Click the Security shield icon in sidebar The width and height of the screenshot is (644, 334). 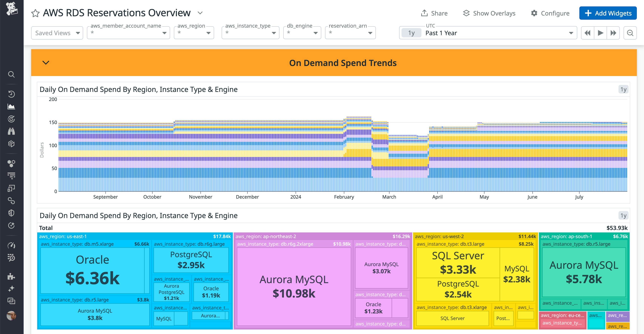point(11,213)
